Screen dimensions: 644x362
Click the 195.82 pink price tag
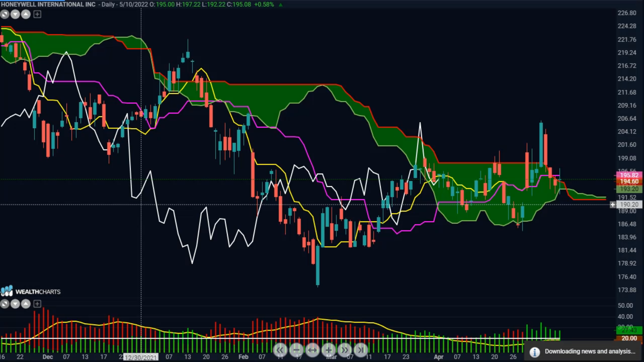[629, 175]
